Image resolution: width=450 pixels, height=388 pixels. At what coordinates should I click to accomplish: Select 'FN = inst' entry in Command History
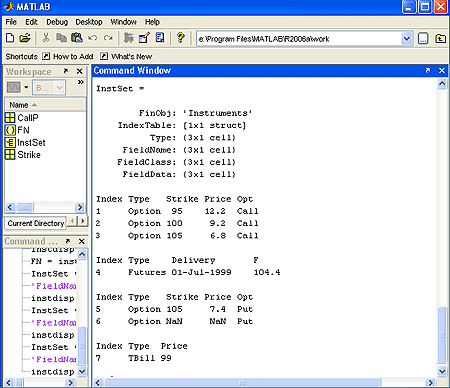click(x=54, y=261)
